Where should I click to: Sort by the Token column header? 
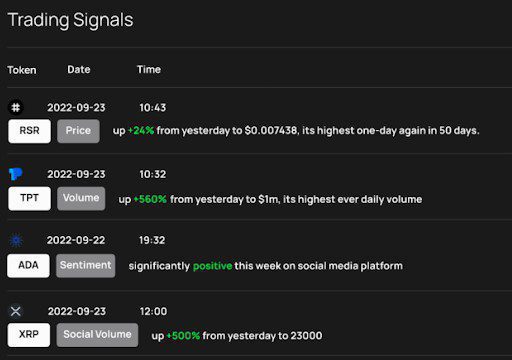(22, 70)
